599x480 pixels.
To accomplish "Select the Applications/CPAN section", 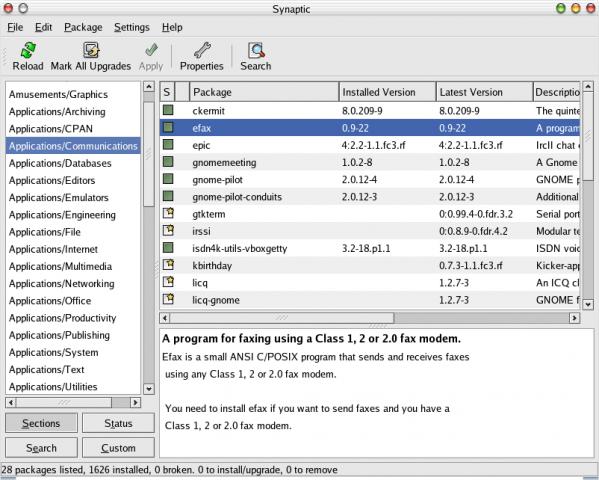I will point(73,128).
